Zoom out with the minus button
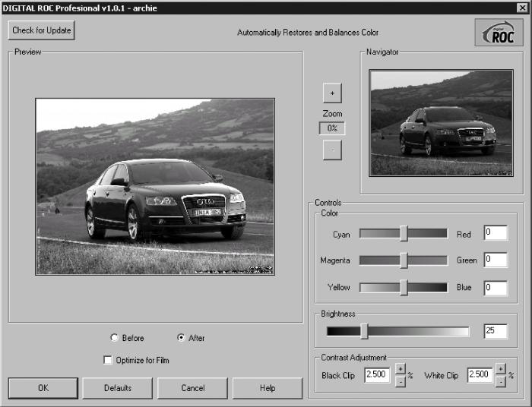 (x=332, y=150)
